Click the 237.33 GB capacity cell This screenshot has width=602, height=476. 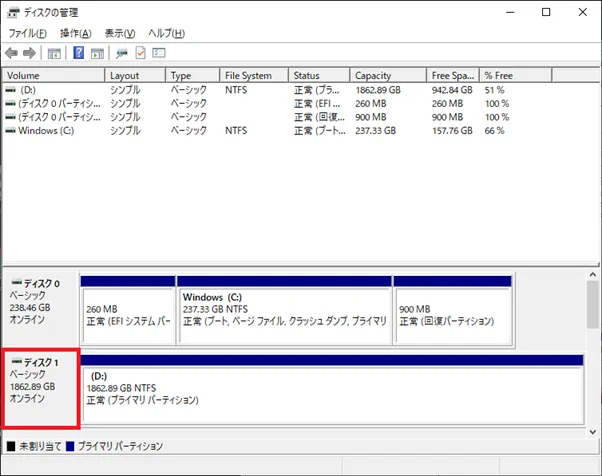tap(375, 131)
